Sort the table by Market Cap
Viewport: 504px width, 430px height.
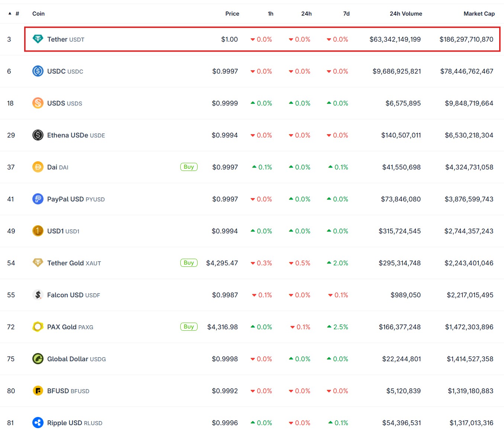pyautogui.click(x=479, y=13)
